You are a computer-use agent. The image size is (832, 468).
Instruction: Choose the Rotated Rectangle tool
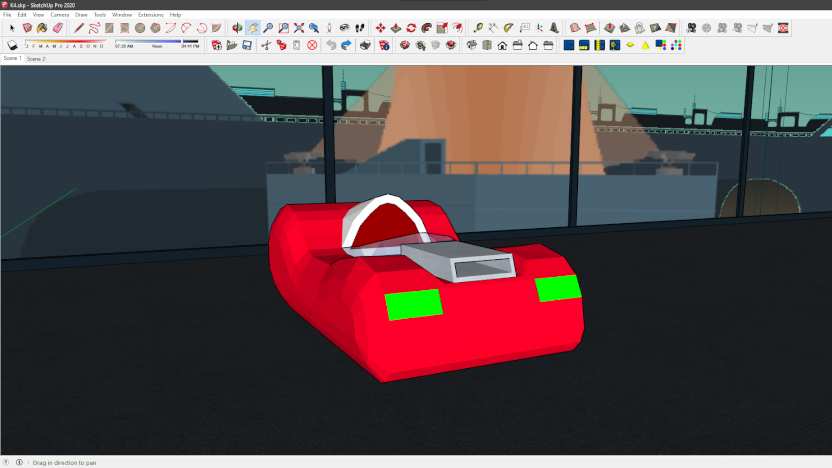click(125, 28)
